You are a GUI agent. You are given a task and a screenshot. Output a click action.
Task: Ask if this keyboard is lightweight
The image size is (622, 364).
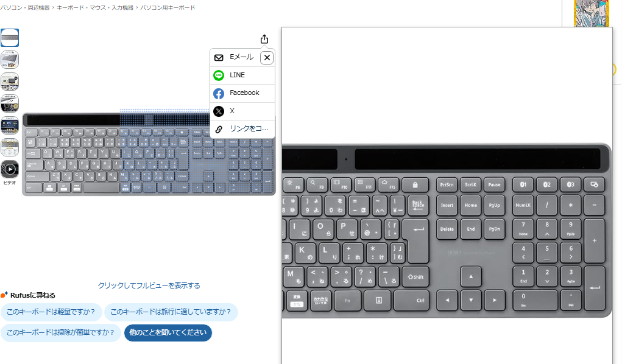pyautogui.click(x=51, y=312)
